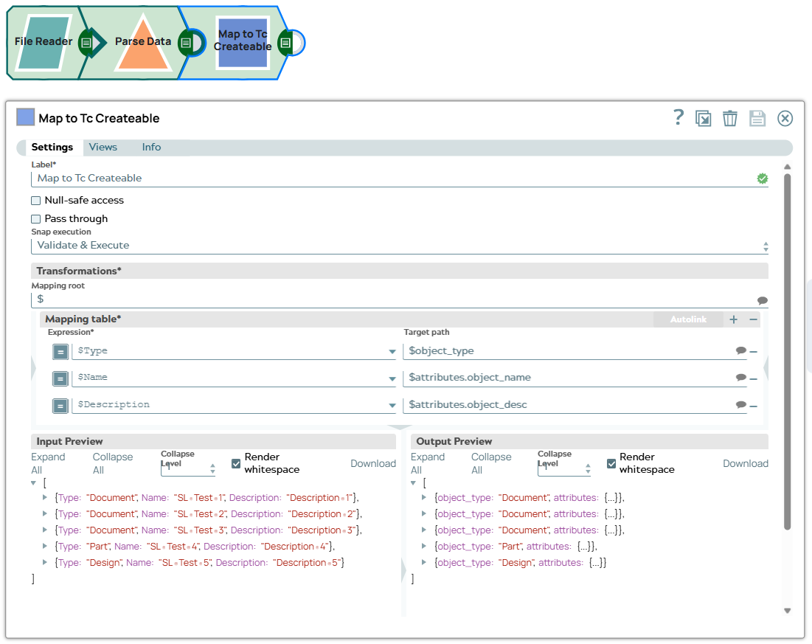Click the Autolink button
The image size is (812, 644).
[687, 319]
